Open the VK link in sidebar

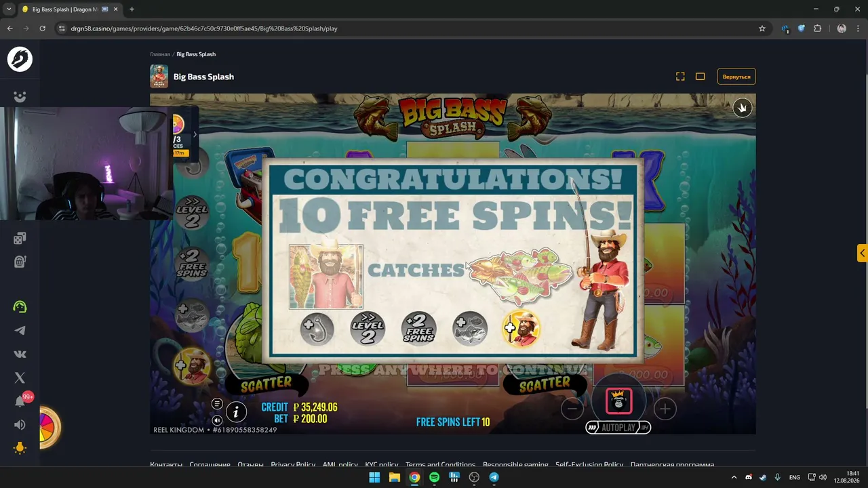point(20,354)
